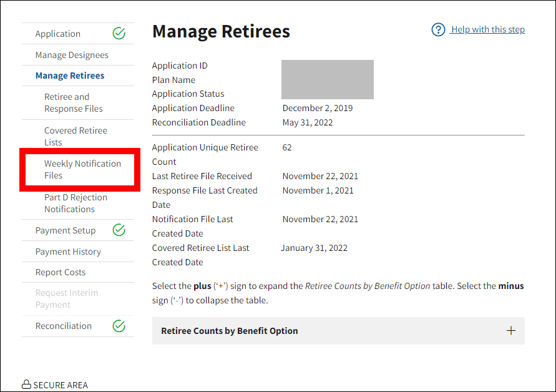
Task: Open Weekly Notification Files
Action: [82, 170]
